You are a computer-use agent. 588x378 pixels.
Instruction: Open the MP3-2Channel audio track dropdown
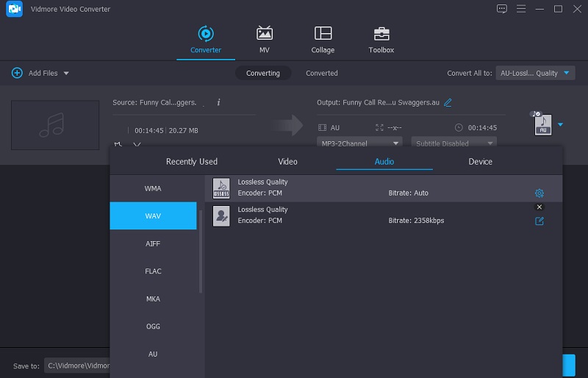pyautogui.click(x=360, y=143)
